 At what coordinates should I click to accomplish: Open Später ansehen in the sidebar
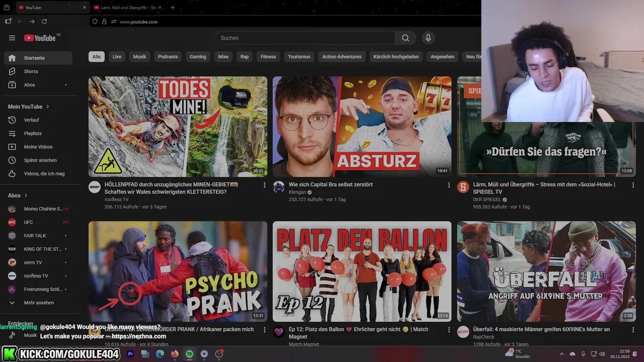(x=38, y=160)
